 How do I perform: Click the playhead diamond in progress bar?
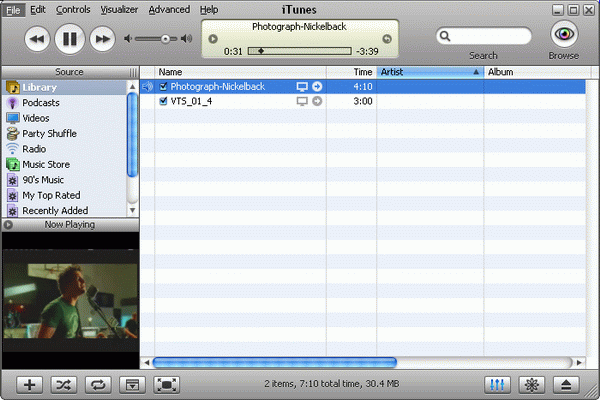click(261, 51)
